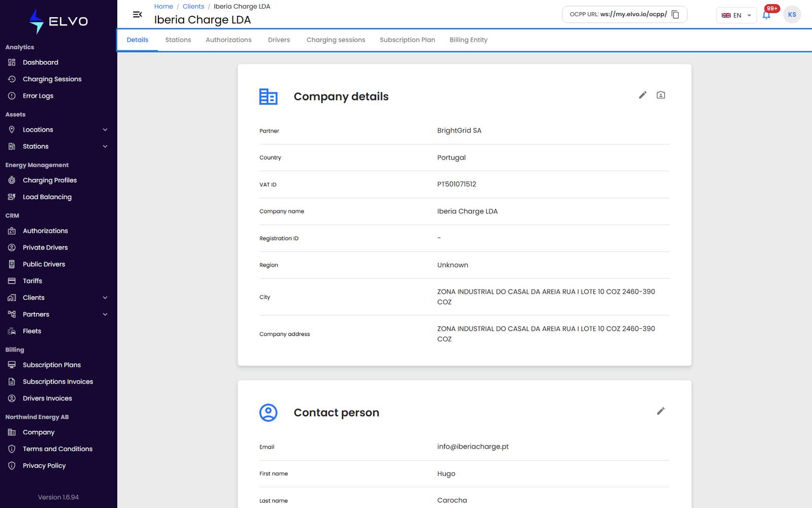Switch to the Authorizations tab
812x508 pixels.
point(228,40)
